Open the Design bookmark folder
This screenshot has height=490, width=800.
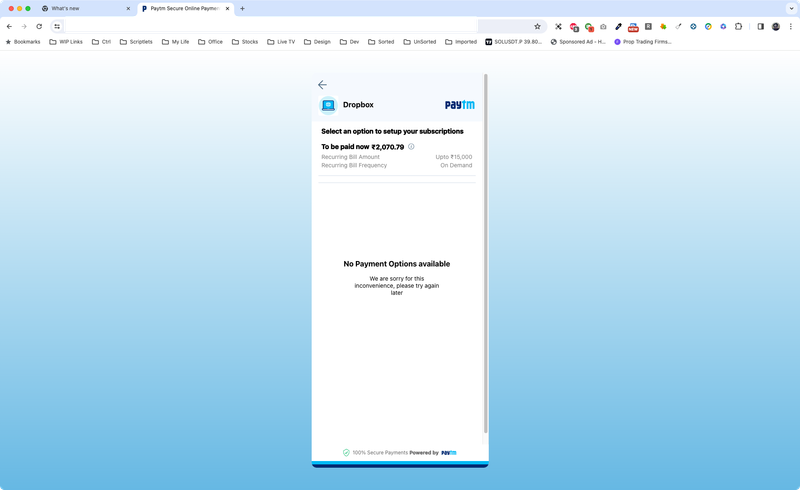pos(317,42)
